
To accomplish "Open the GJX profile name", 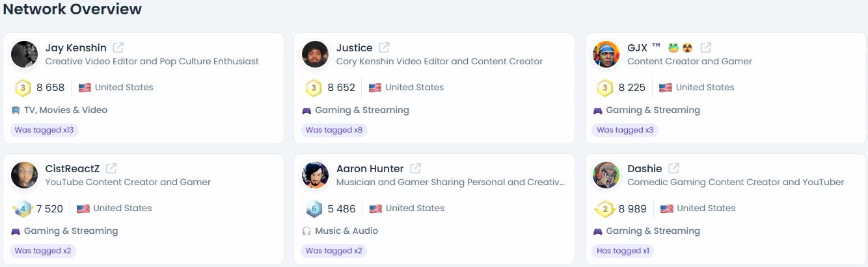I will 637,48.
